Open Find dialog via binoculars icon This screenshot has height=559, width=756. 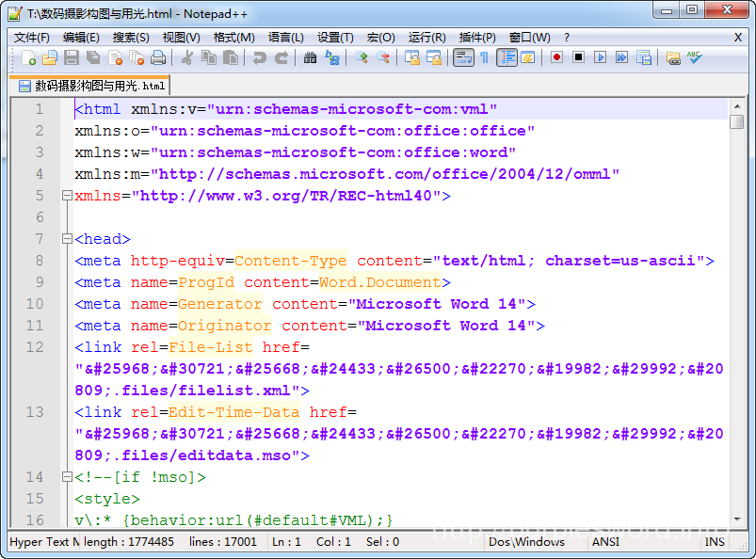[x=310, y=58]
